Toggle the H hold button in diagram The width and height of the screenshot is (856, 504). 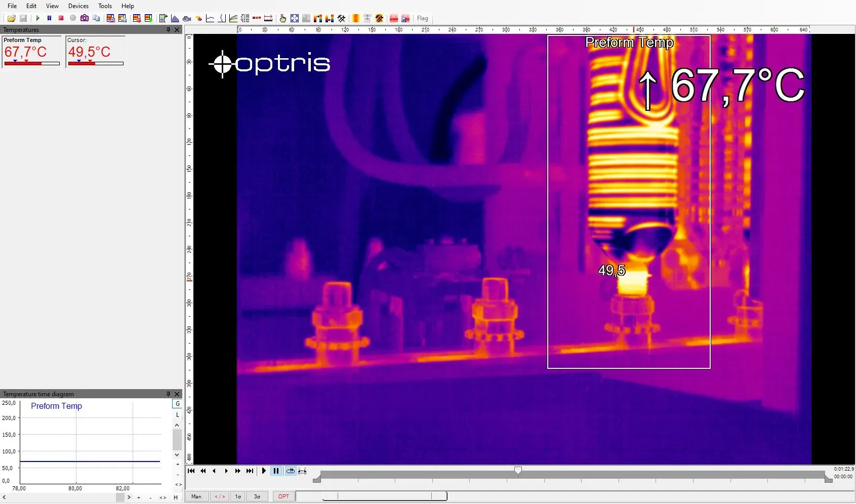click(x=176, y=497)
